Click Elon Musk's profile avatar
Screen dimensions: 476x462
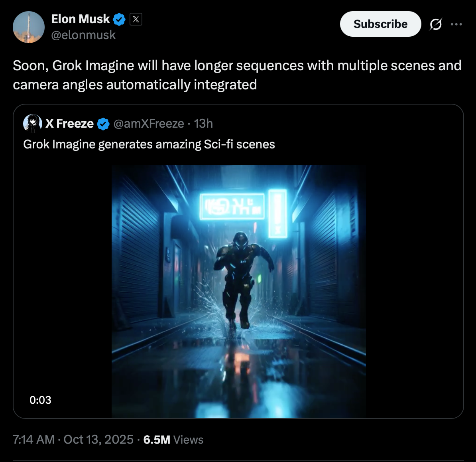[28, 27]
